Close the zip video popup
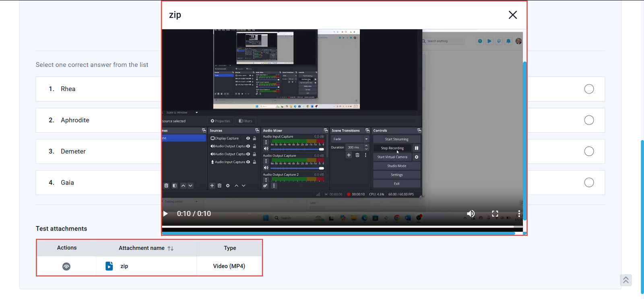 (512, 15)
